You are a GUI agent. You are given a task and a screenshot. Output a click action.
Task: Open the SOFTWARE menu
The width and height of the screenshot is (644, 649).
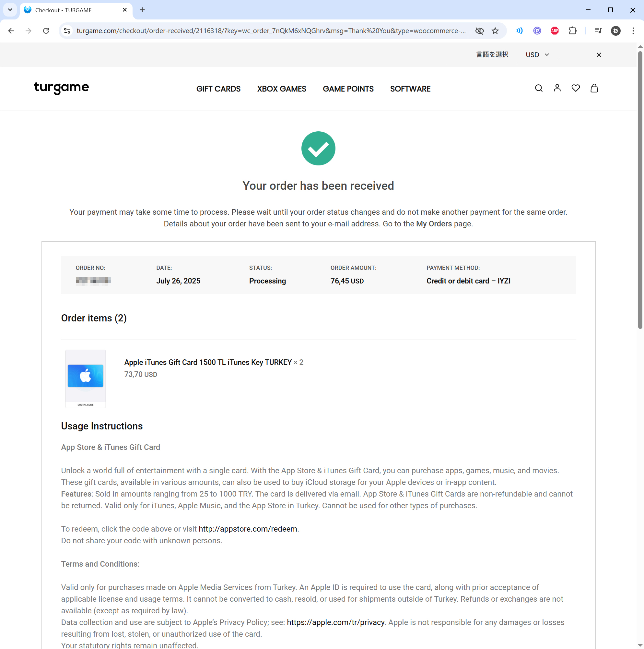[410, 89]
